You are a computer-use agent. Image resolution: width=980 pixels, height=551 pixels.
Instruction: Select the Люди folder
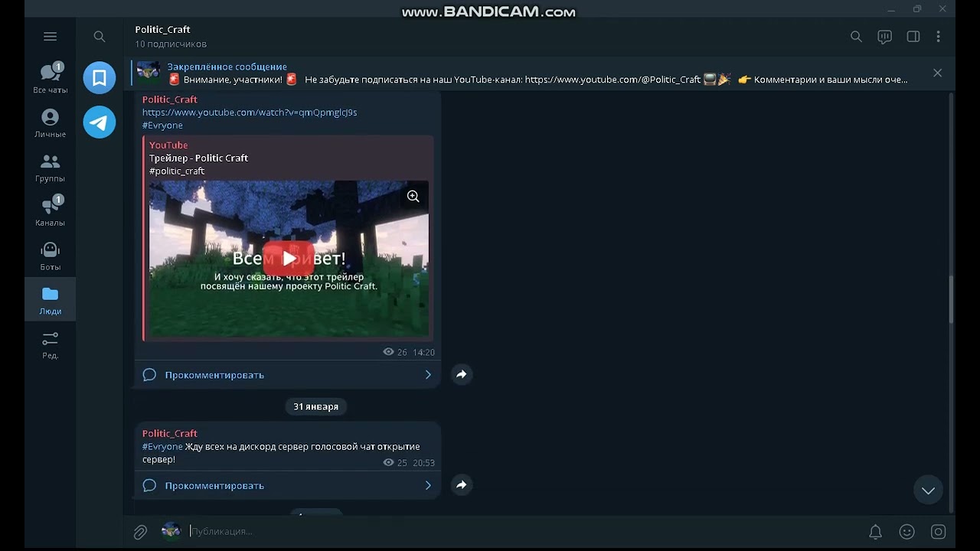coord(50,300)
